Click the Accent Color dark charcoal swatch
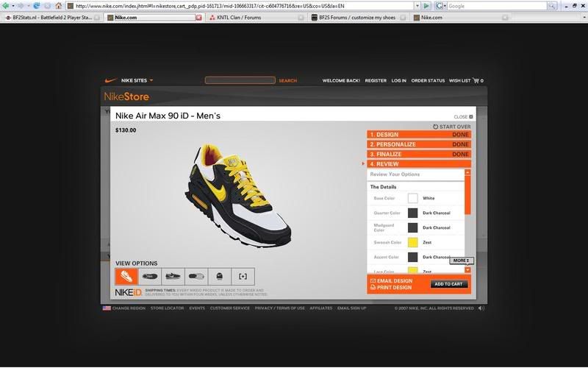Screen dimensions: 588x368 [x=412, y=257]
